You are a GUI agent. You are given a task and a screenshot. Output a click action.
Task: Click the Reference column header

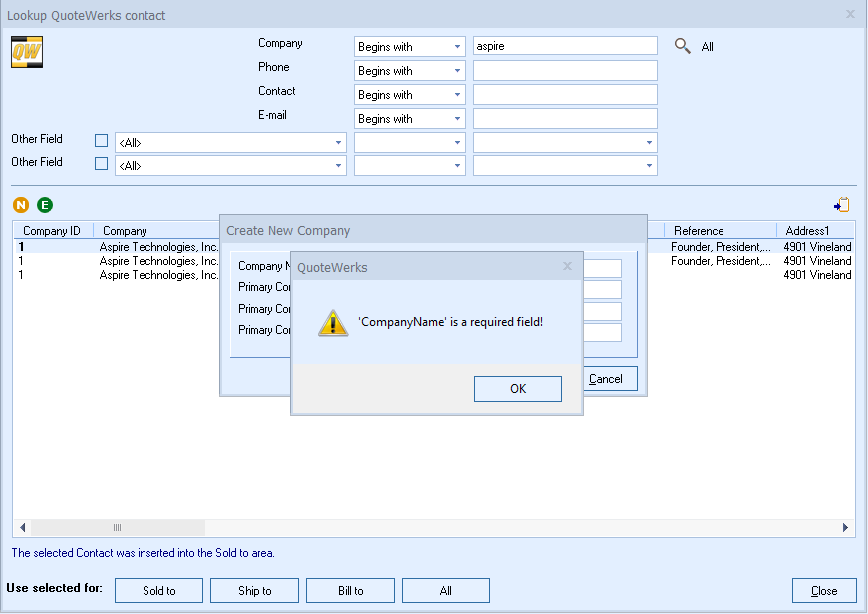[699, 231]
